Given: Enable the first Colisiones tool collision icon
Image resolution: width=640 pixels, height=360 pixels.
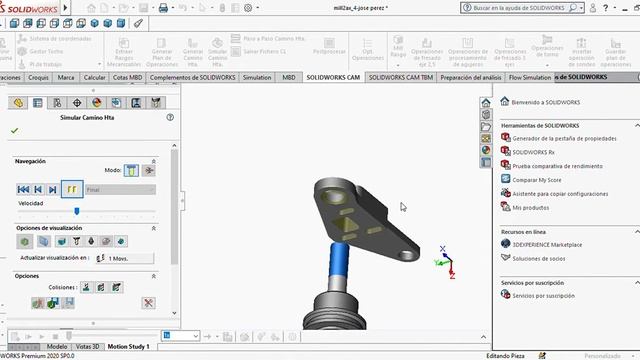Looking at the screenshot, I should [86, 287].
